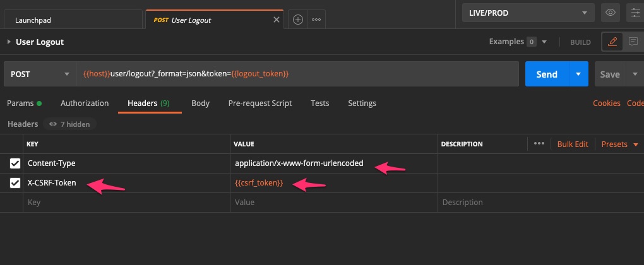Click the empty Key input field
The width and height of the screenshot is (644, 265).
(126, 203)
